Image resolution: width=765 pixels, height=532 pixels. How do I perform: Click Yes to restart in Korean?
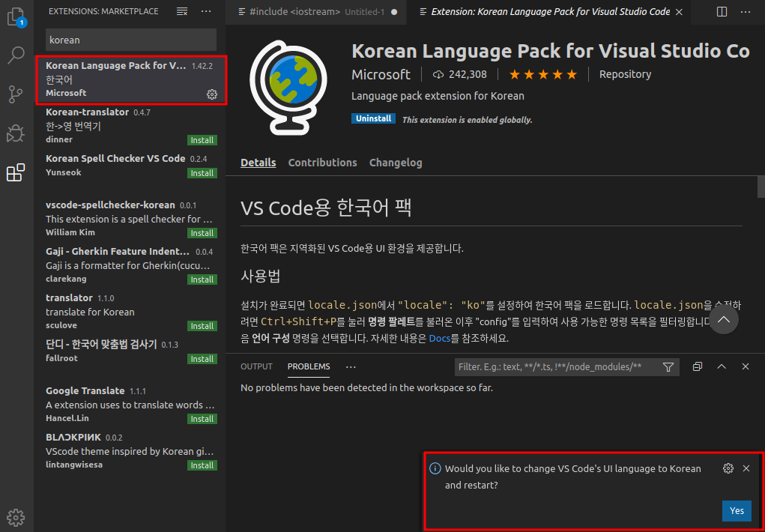(737, 511)
